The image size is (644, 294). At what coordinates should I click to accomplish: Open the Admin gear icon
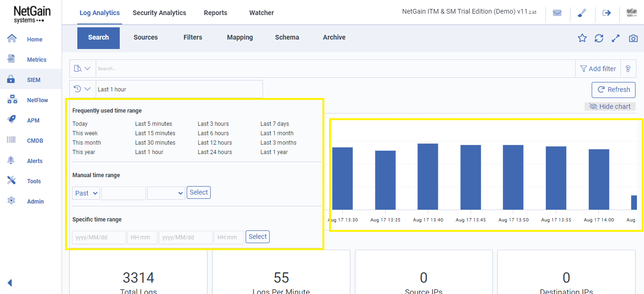point(11,201)
